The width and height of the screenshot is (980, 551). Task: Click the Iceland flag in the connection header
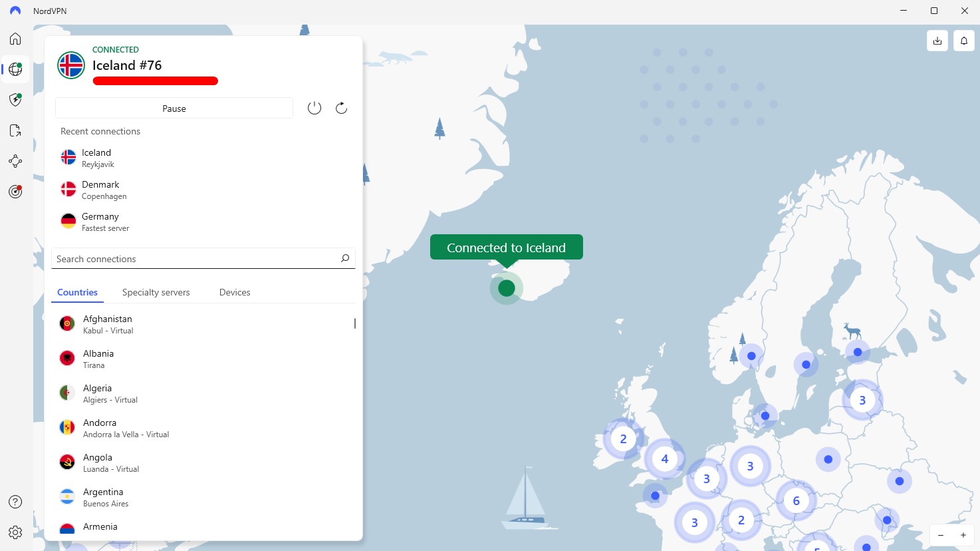(70, 65)
